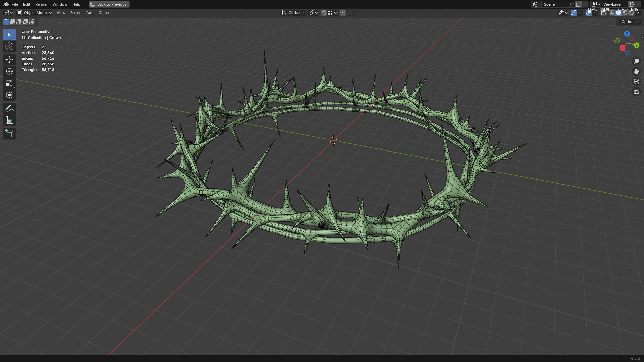644x362 pixels.
Task: Select the Move tool
Action: [x=9, y=60]
